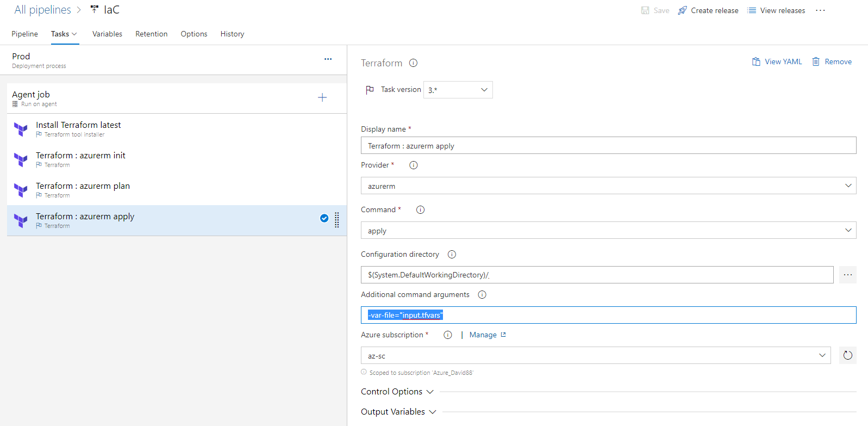Go to All pipelines breadcrumb
This screenshot has width=868, height=426.
click(x=43, y=10)
